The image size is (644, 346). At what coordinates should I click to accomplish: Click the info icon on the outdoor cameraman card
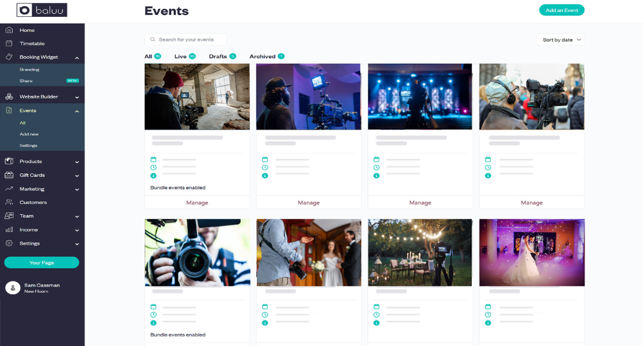(488, 176)
